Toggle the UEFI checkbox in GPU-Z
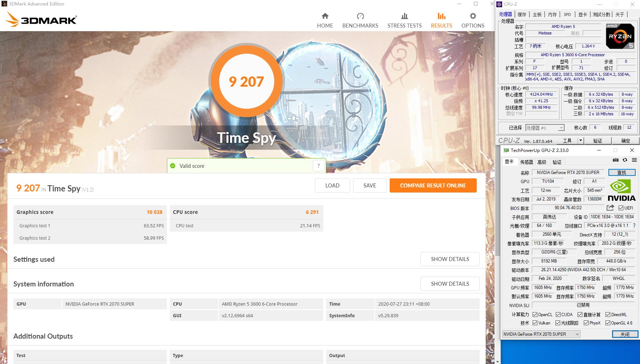 pyautogui.click(x=621, y=208)
